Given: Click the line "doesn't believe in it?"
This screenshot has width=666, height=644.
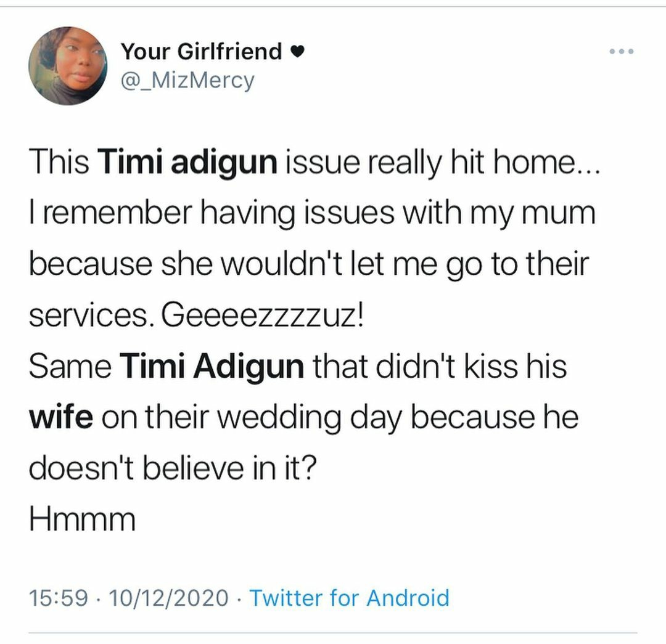Looking at the screenshot, I should (x=173, y=469).
